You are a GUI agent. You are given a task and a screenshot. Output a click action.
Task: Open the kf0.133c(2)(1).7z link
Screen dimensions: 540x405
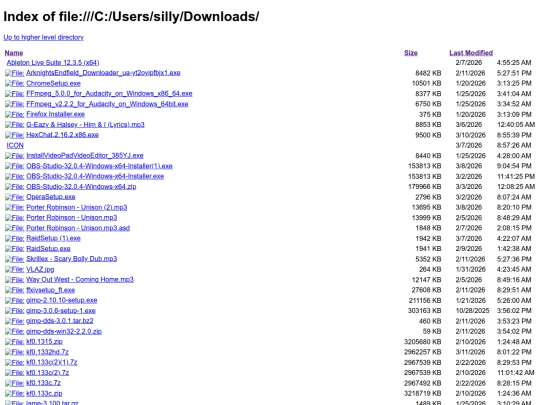coord(52,362)
